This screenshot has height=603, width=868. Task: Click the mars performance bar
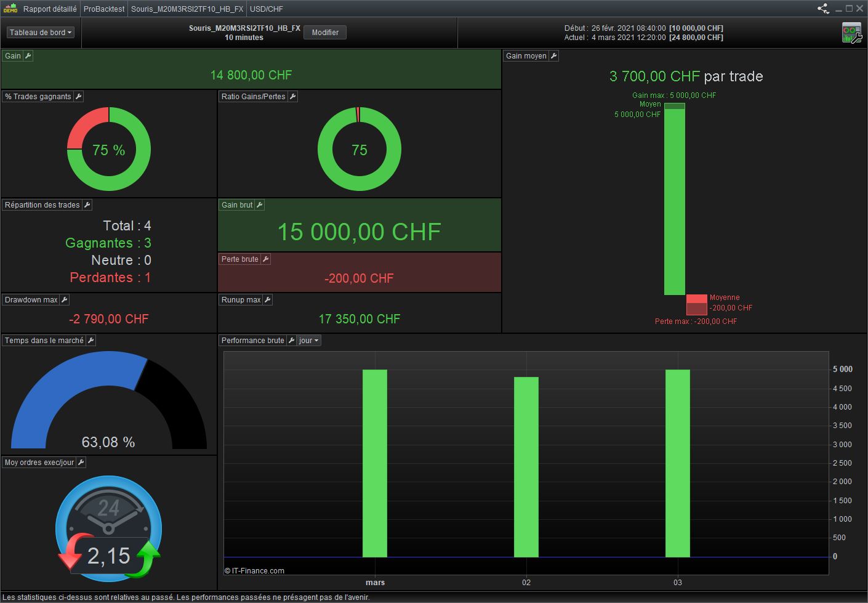click(x=375, y=464)
